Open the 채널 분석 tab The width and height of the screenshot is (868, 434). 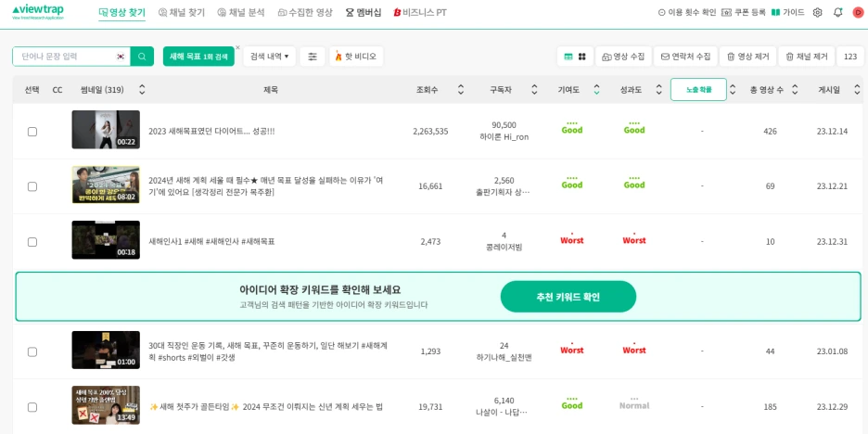coord(241,13)
